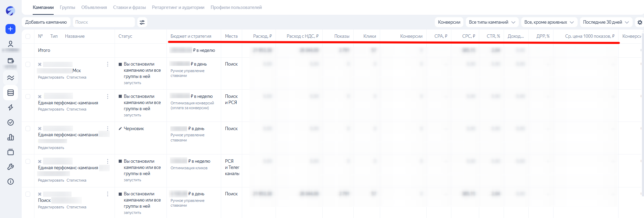Open the wrench tools sidebar icon

click(x=11, y=167)
